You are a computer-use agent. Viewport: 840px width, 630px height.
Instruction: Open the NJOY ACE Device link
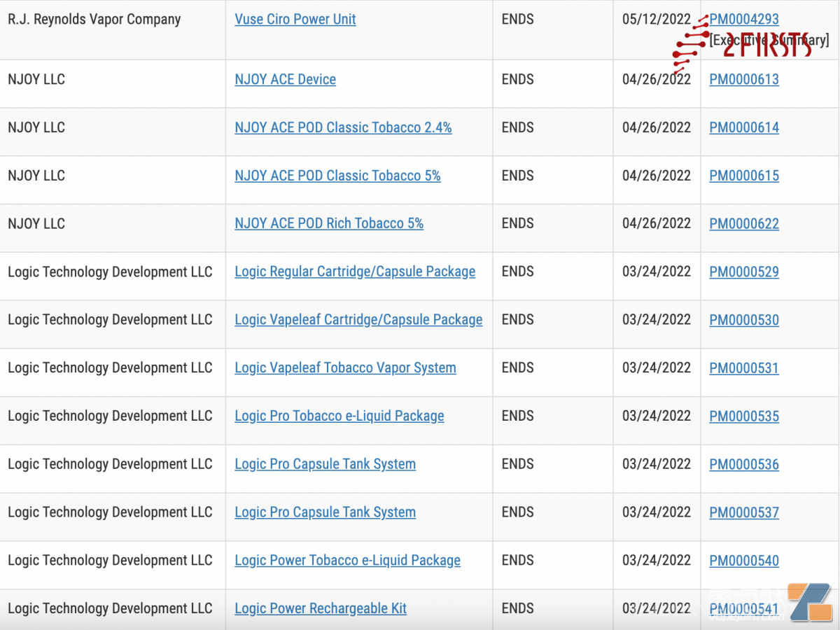285,80
